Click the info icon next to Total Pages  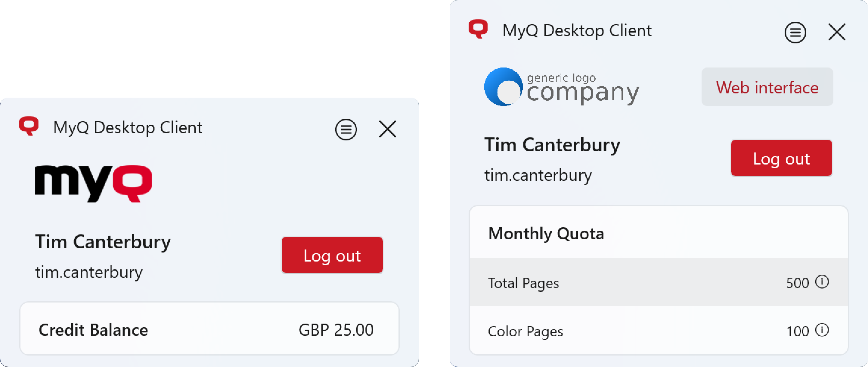[x=822, y=283]
